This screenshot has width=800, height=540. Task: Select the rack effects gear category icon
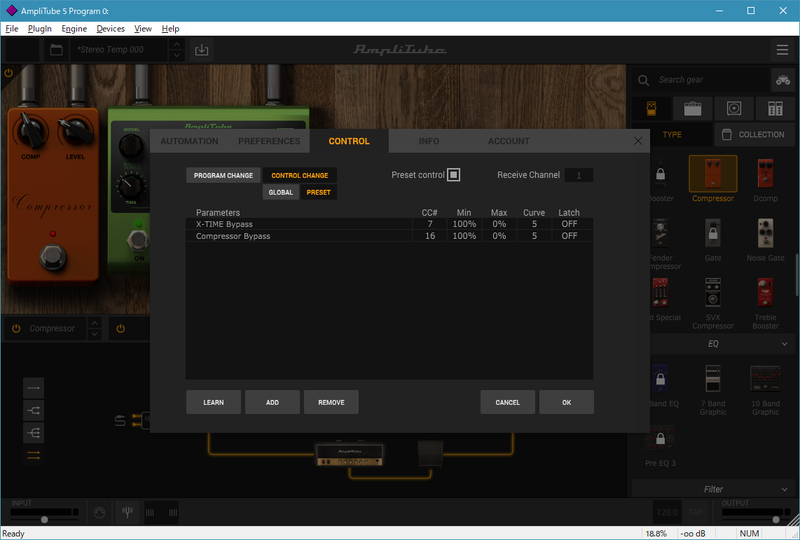(x=775, y=108)
